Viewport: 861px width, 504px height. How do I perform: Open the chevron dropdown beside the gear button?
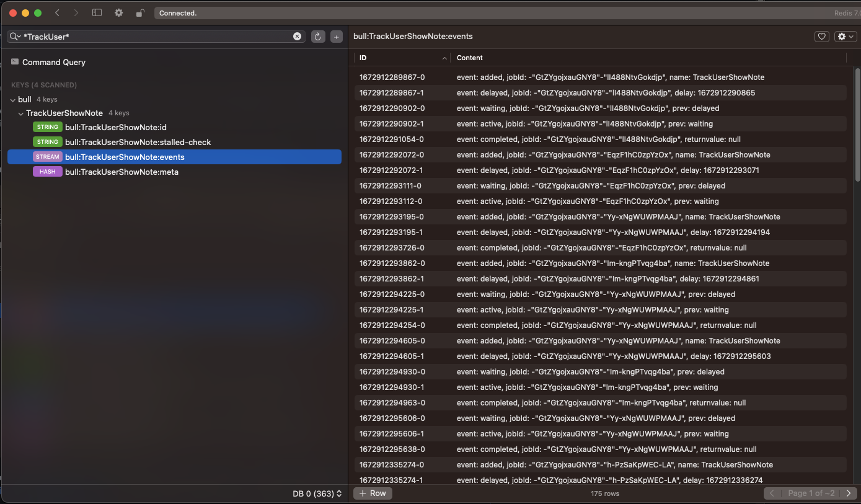[850, 36]
